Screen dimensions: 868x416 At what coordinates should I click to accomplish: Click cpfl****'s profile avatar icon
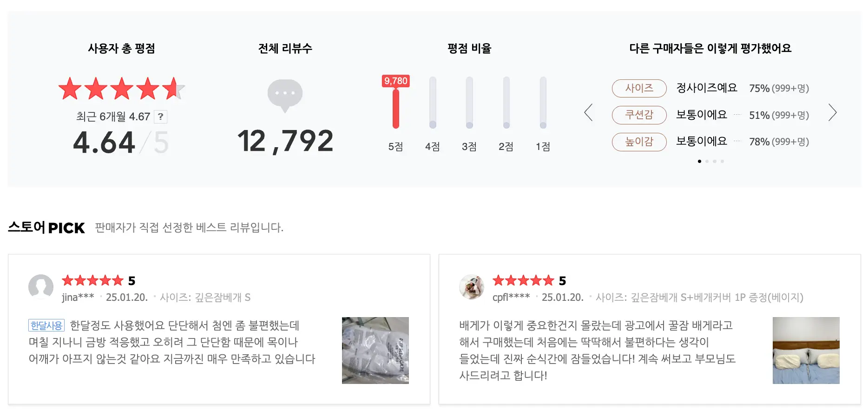click(471, 287)
